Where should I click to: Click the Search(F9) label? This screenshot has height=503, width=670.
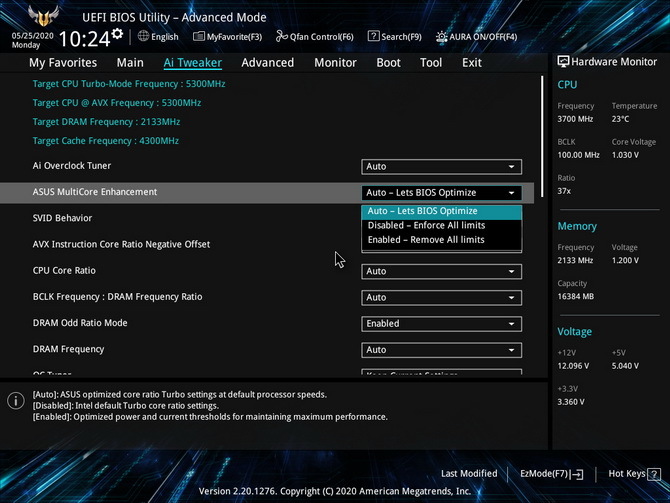pos(401,37)
